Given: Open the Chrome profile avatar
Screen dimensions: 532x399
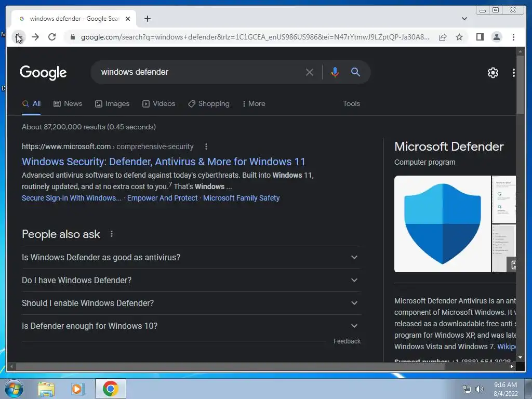Looking at the screenshot, I should pyautogui.click(x=496, y=37).
